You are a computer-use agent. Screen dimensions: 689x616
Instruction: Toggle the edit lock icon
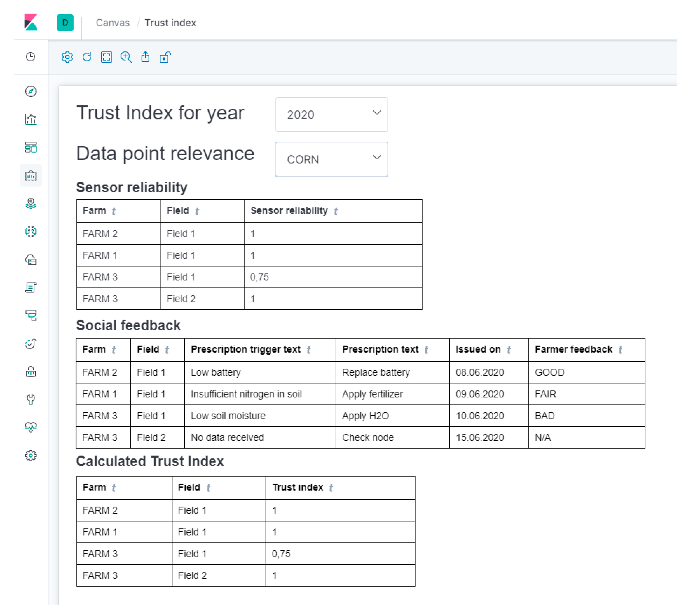tap(165, 57)
